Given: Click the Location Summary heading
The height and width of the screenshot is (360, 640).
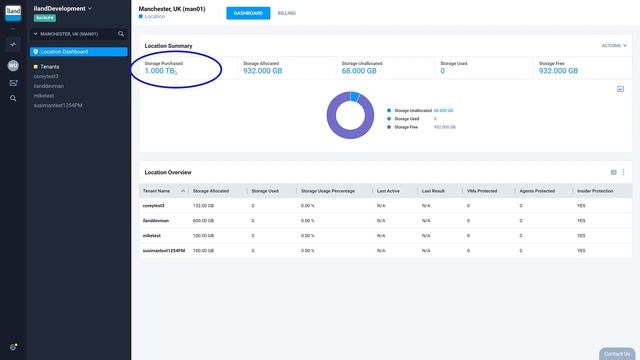Looking at the screenshot, I should [168, 46].
